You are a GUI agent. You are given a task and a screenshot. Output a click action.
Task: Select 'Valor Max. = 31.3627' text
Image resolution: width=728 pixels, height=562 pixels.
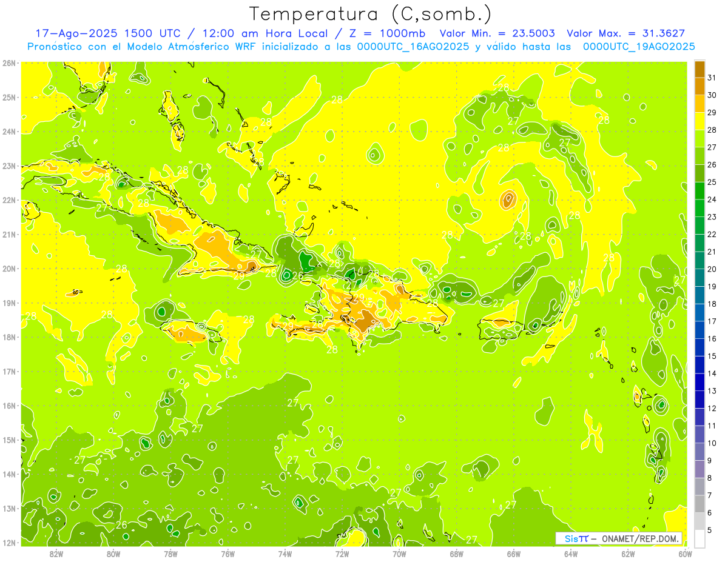(625, 33)
